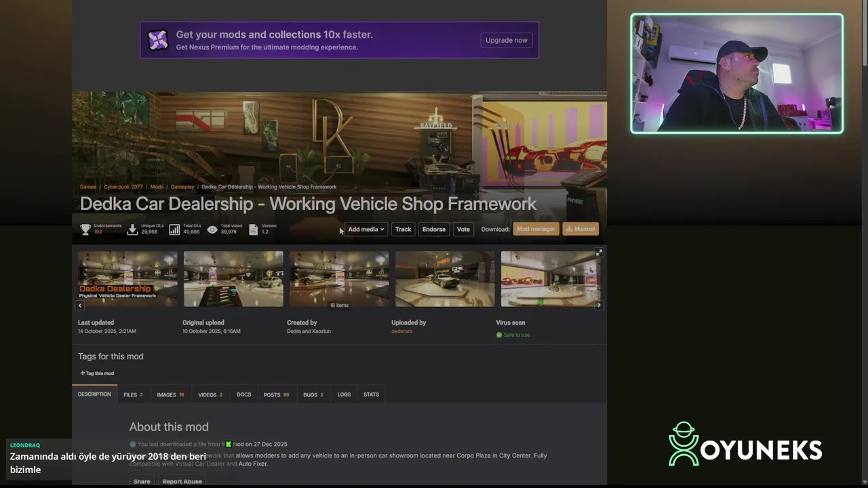Open the Games breadcrumb link

pyautogui.click(x=88, y=187)
